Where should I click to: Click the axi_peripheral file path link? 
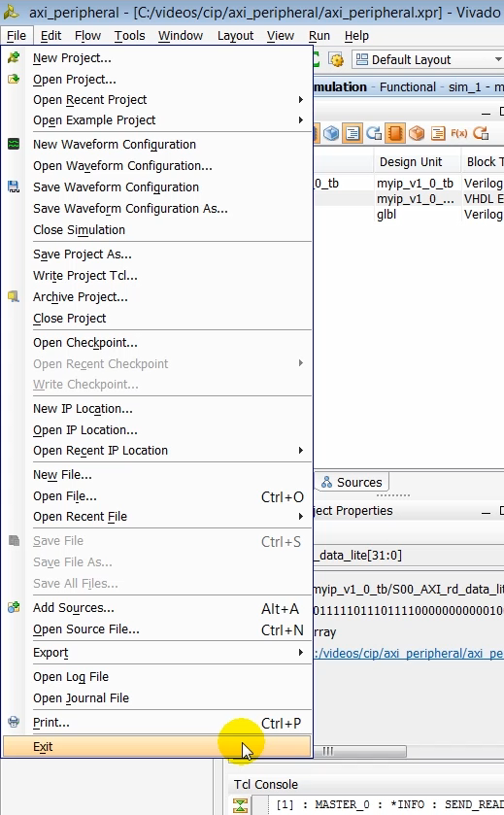click(409, 653)
